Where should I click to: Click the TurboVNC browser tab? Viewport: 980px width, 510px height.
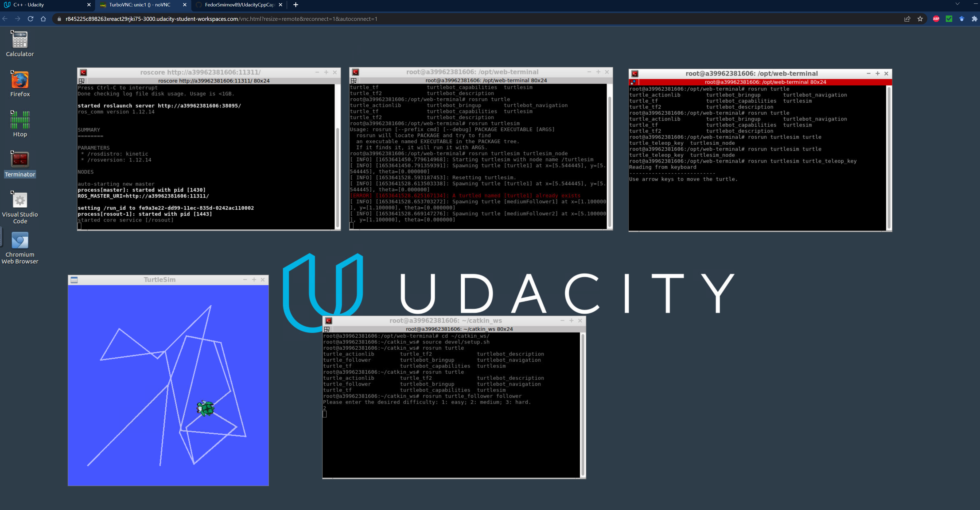coord(140,5)
